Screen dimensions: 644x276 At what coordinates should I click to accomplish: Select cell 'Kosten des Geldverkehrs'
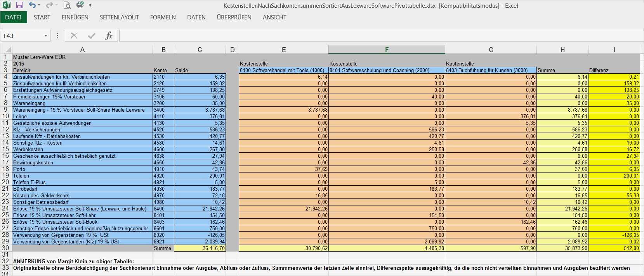pyautogui.click(x=82, y=195)
